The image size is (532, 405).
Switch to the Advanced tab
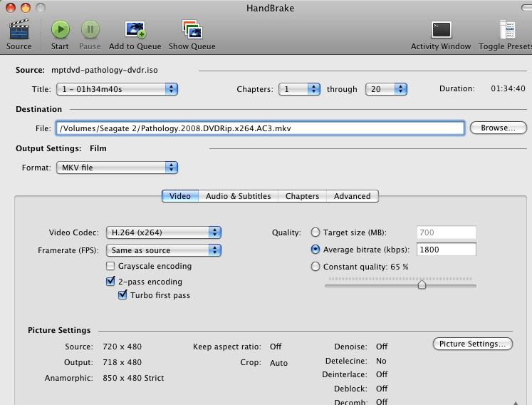353,196
